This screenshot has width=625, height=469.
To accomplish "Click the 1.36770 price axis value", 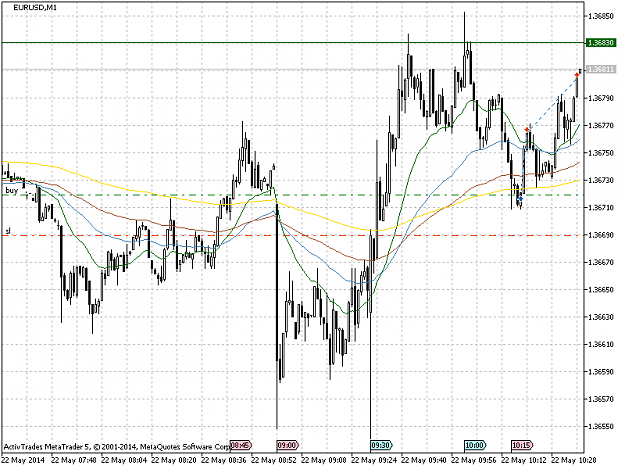I will coord(601,126).
